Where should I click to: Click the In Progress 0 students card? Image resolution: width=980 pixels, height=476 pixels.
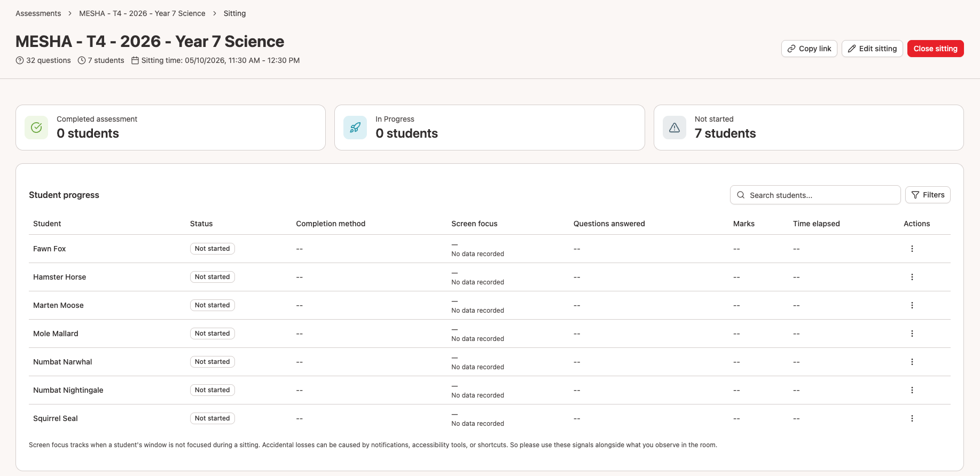(x=489, y=128)
